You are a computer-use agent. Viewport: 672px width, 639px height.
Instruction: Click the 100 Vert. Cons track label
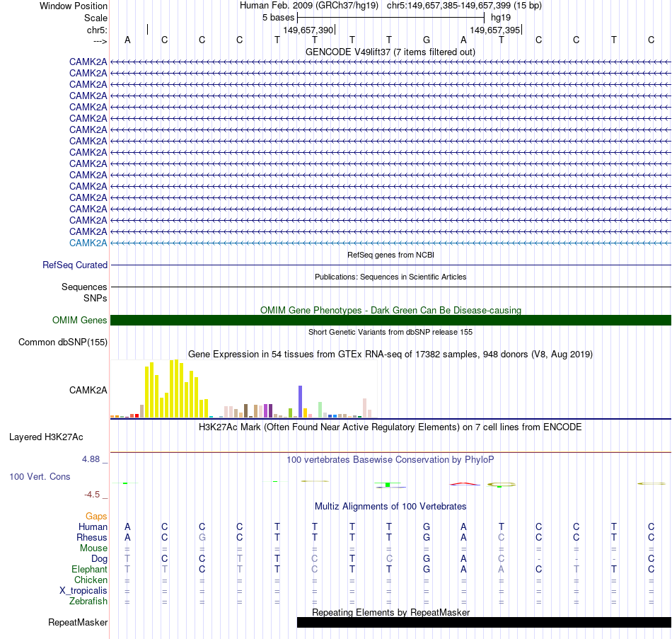[x=40, y=476]
